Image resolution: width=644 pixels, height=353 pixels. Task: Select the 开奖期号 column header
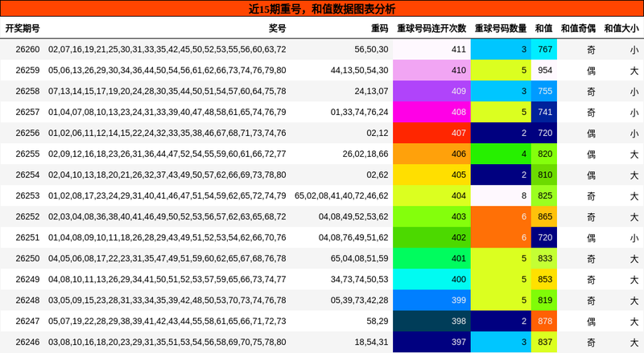(23, 28)
